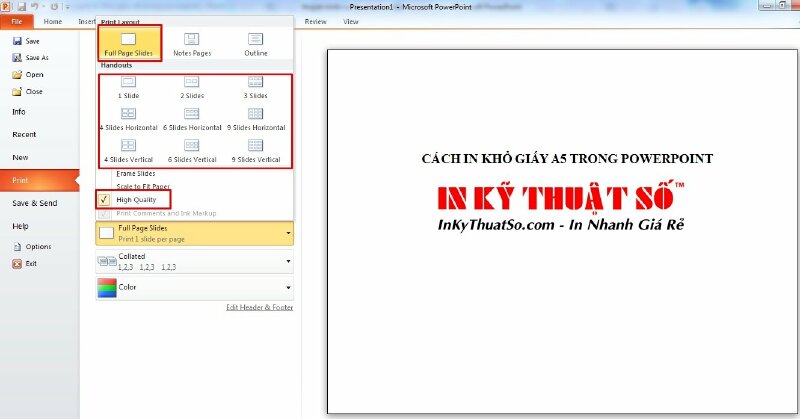
Task: Pick the 3 Slides handout layout
Action: tap(256, 87)
